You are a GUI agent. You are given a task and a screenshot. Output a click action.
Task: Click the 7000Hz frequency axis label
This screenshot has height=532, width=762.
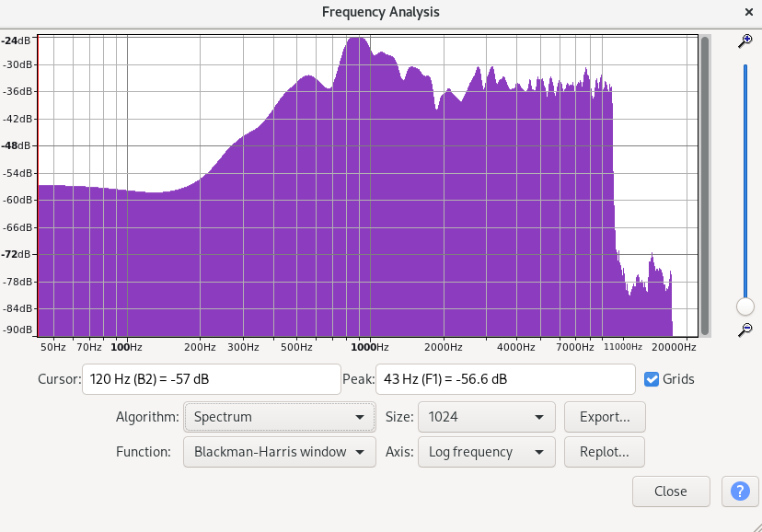click(x=575, y=347)
